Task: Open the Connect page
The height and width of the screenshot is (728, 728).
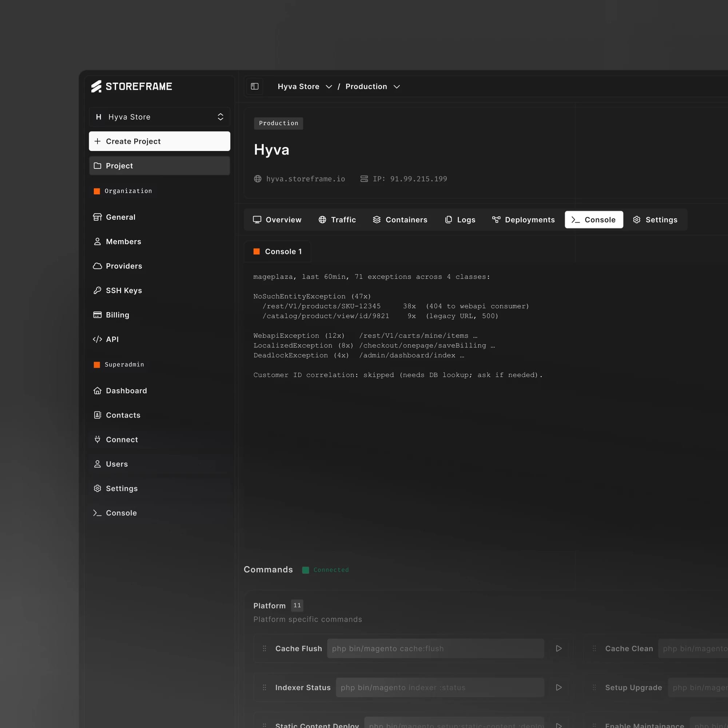Action: click(x=115, y=440)
